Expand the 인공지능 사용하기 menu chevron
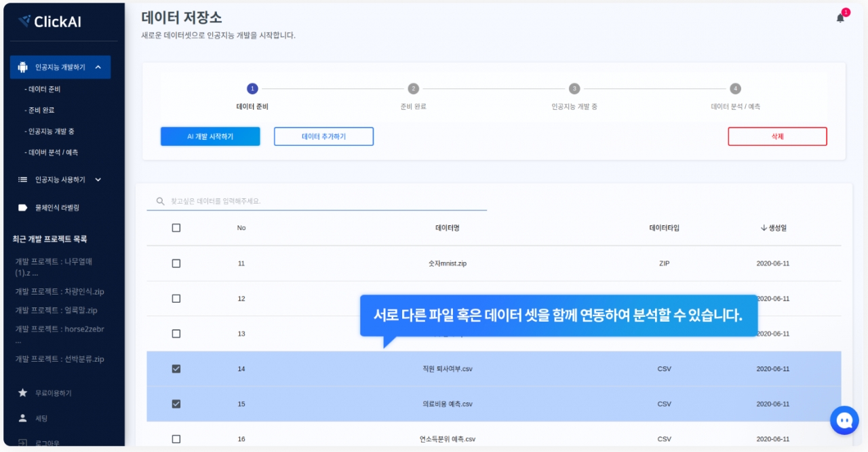The image size is (868, 452). coord(98,180)
